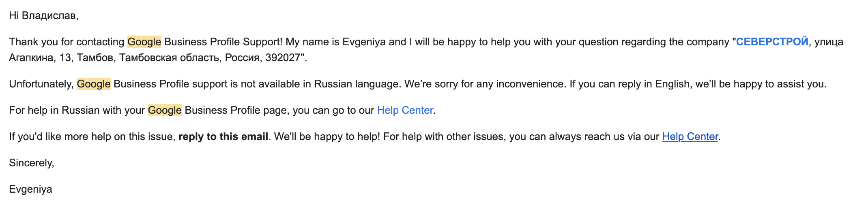Open Help Center link in Russian help sentence
This screenshot has height=204, width=868.
tap(405, 110)
